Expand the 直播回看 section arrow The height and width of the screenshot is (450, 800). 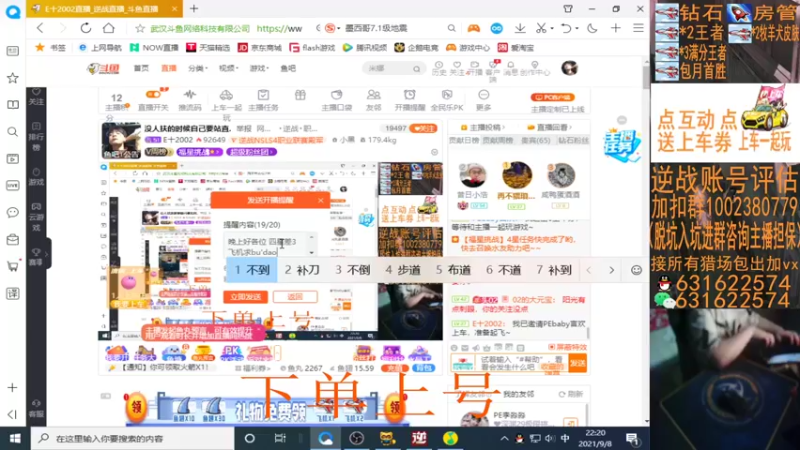coord(570,127)
